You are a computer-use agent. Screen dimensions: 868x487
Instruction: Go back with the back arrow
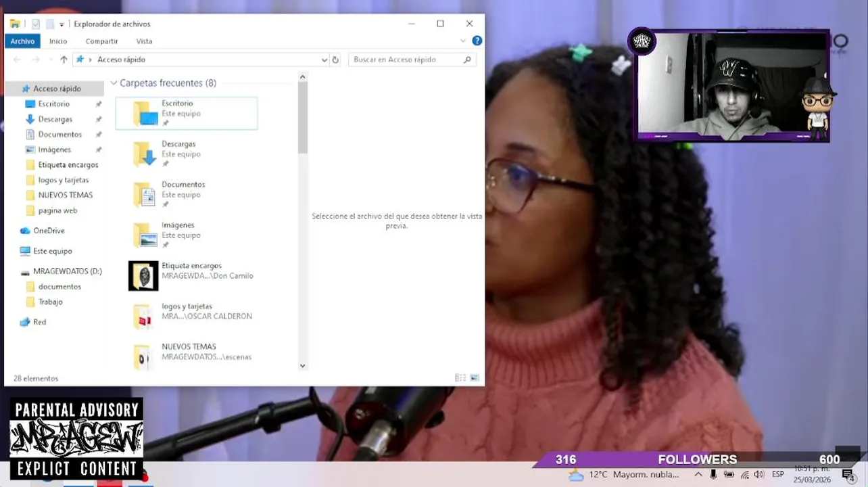(18, 60)
